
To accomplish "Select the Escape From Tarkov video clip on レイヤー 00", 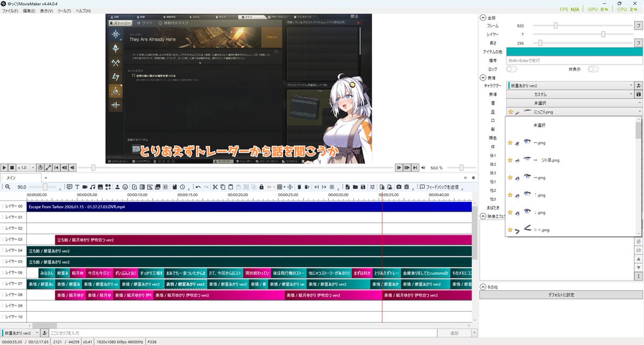I will [249, 206].
